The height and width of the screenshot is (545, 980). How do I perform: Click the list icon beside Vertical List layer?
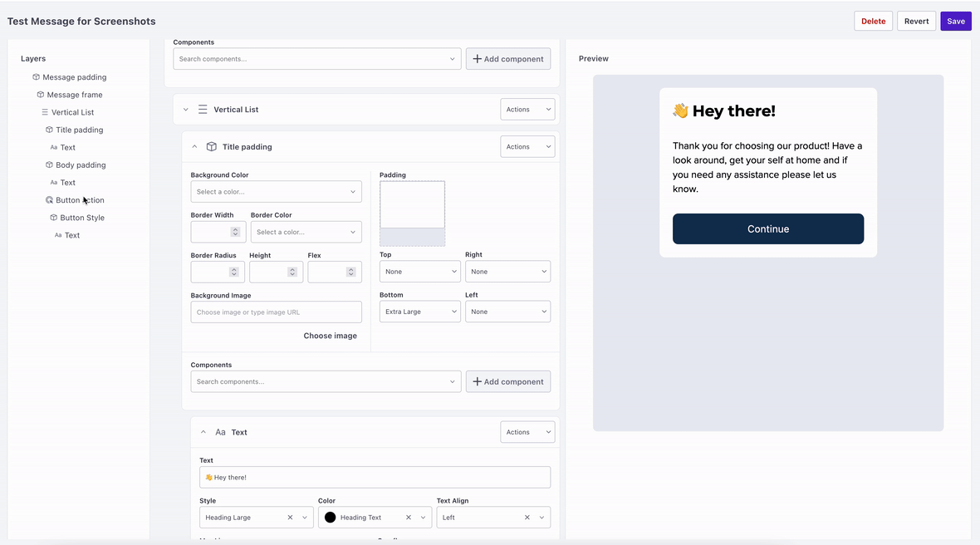[45, 112]
